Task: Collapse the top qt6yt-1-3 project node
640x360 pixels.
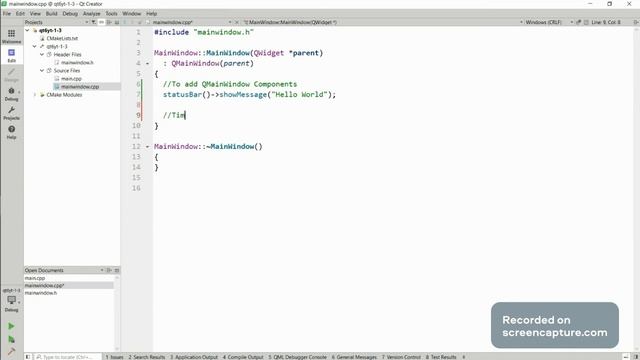Action: (x=27, y=30)
